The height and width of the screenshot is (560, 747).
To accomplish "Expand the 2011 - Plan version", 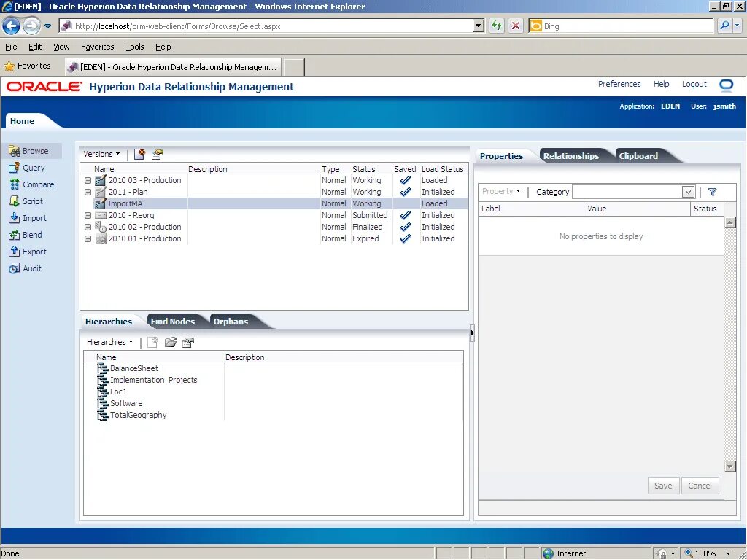I will [88, 192].
